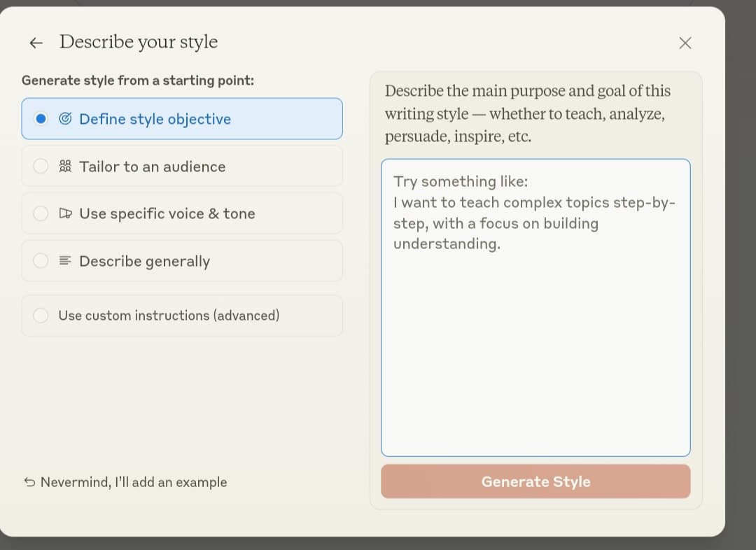The height and width of the screenshot is (550, 756).
Task: Choose Use custom instructions (advanced) radio
Action: (x=41, y=316)
